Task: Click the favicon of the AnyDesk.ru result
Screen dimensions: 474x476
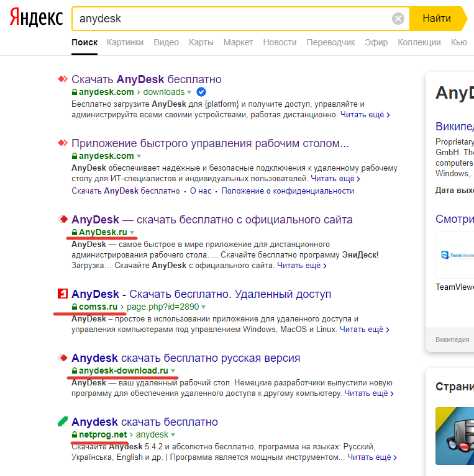Action: coord(63,219)
